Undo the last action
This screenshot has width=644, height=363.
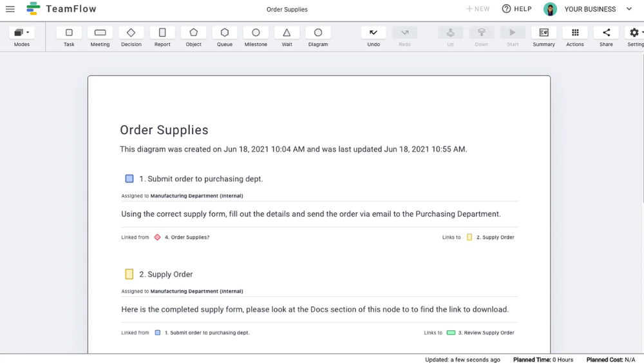tap(374, 33)
